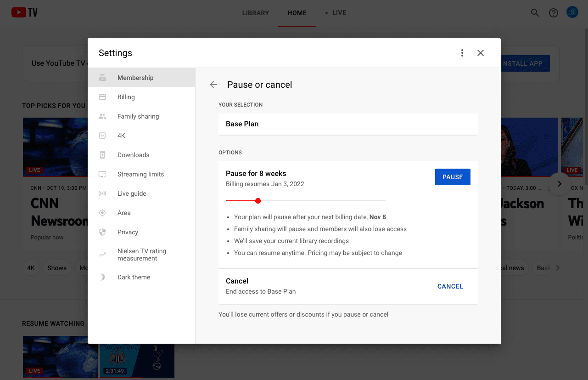Click the Base Plan selection row
The image size is (588, 380).
point(348,124)
